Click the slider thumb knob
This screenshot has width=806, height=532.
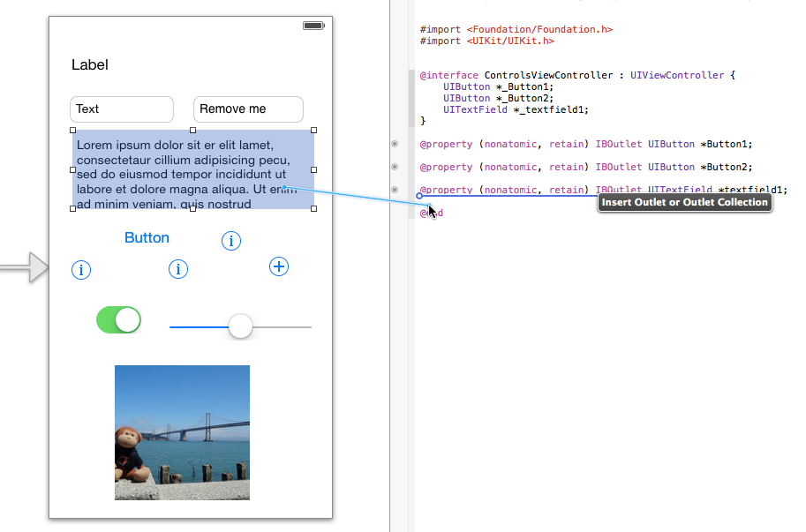click(240, 326)
